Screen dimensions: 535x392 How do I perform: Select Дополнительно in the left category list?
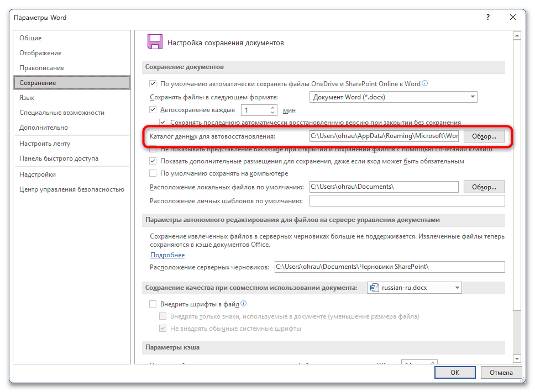point(44,128)
